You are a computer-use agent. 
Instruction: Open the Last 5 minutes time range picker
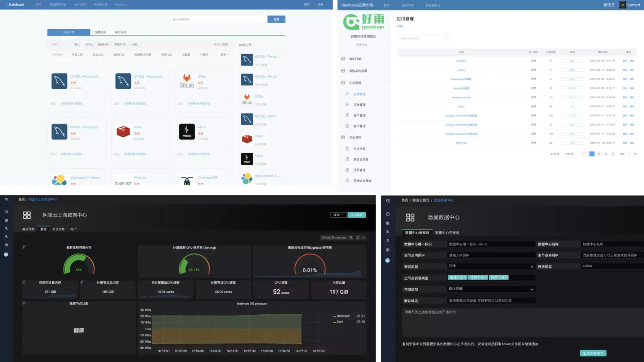click(x=334, y=238)
